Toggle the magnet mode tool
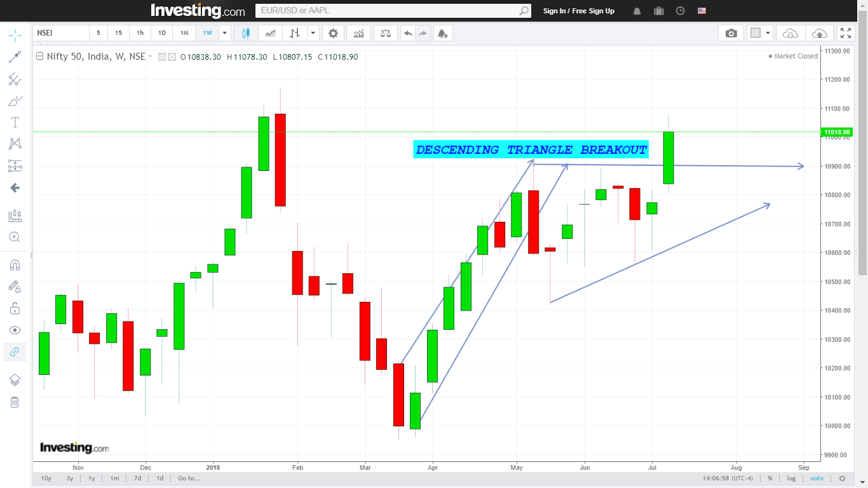The image size is (868, 488). (15, 265)
